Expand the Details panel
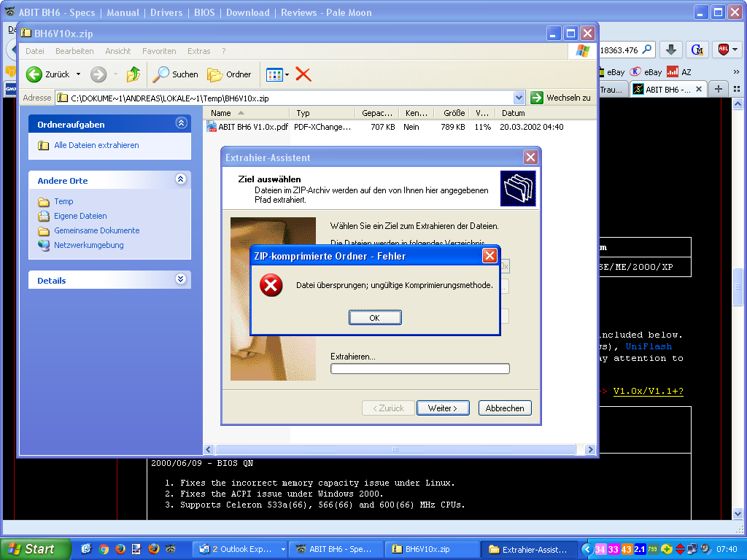747x560 pixels. point(181,279)
